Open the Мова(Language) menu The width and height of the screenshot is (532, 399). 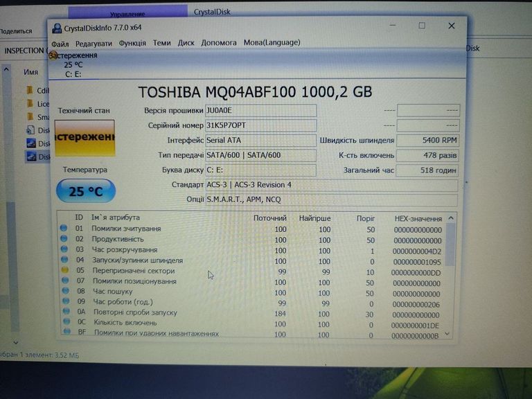(272, 42)
